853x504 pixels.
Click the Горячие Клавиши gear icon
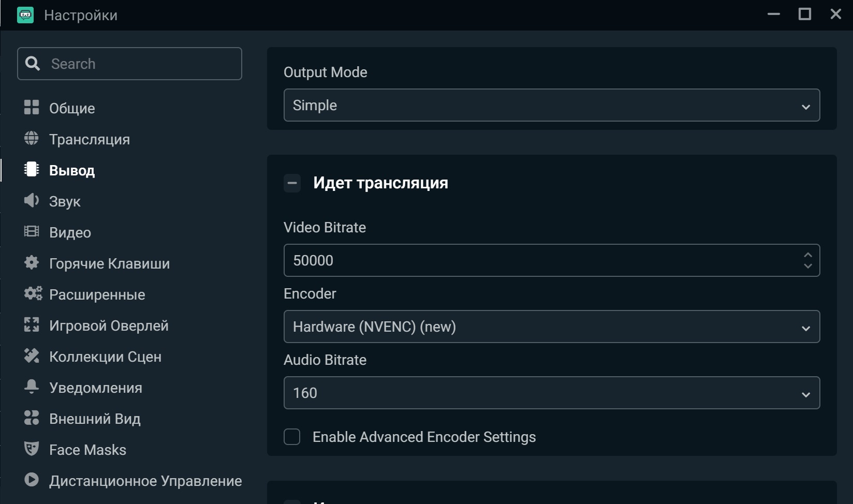click(32, 263)
